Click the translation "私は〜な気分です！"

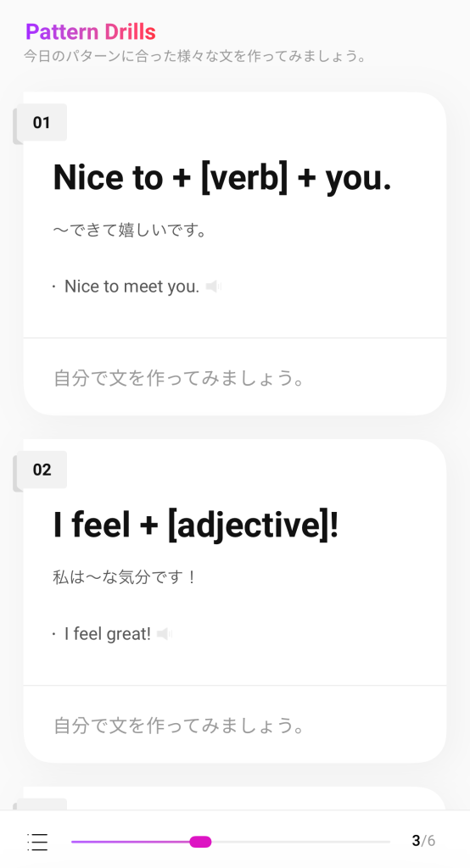point(125,576)
